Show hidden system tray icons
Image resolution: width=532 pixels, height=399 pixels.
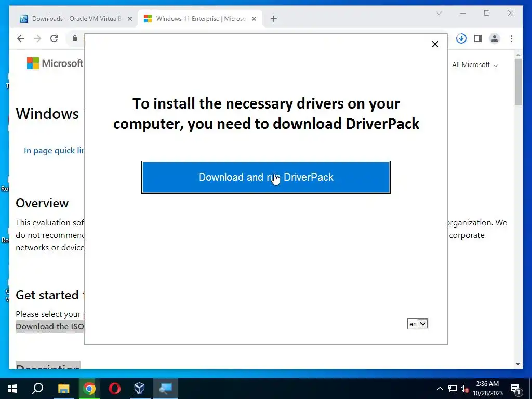coord(440,389)
